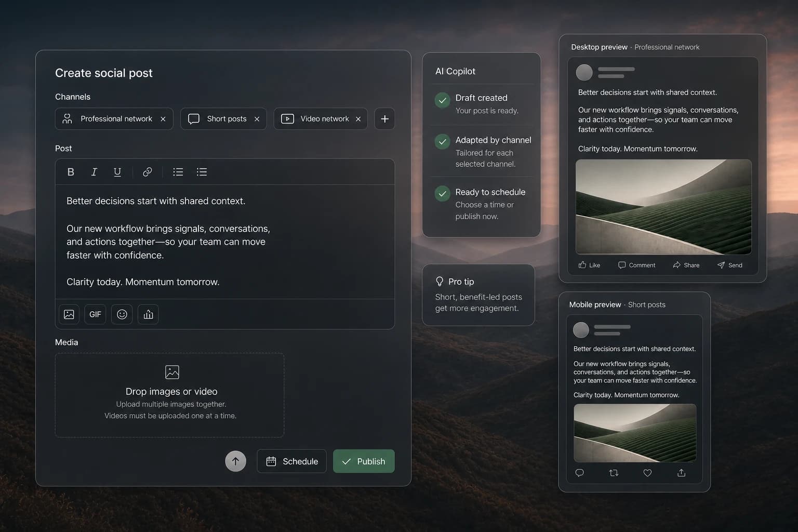Remove the Short posts channel
The width and height of the screenshot is (798, 532).
pyautogui.click(x=257, y=119)
